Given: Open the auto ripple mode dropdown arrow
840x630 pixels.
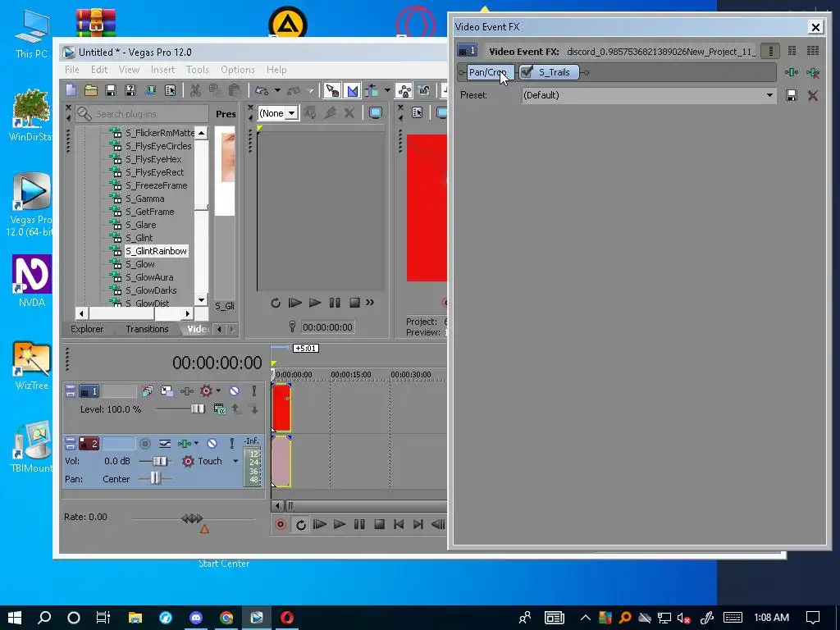Looking at the screenshot, I should tap(387, 90).
